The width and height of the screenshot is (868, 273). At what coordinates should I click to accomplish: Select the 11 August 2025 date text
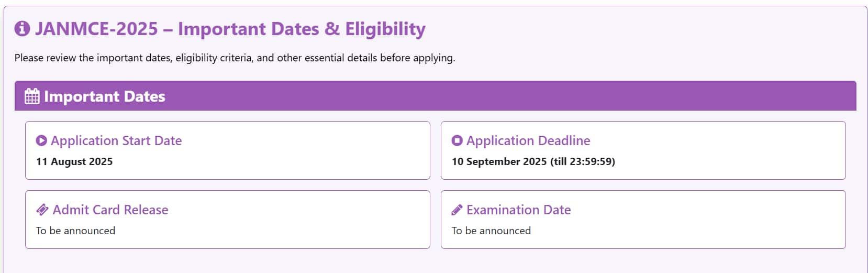point(74,161)
